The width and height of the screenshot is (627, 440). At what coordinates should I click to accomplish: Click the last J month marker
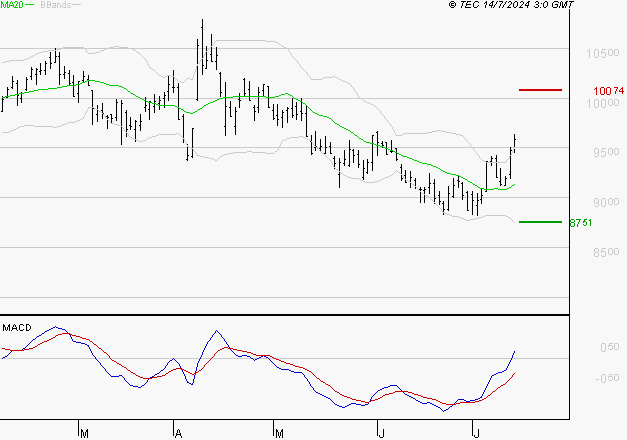(476, 433)
